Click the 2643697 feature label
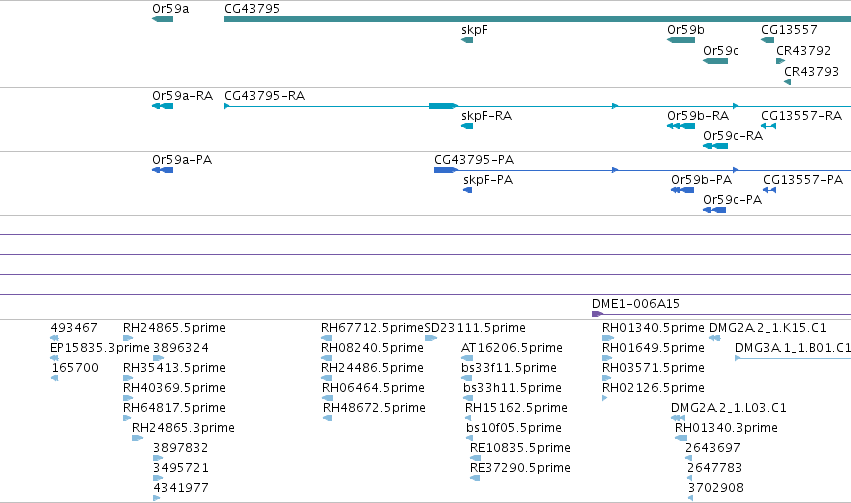Screen dimensions: 851x503 tap(713, 448)
